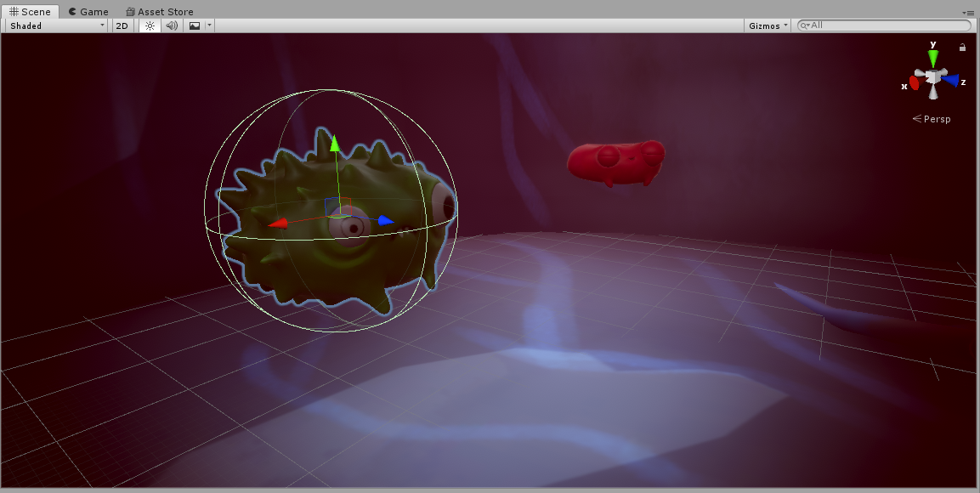This screenshot has height=493, width=980.
Task: Open the Asset Store tab
Action: coord(160,11)
